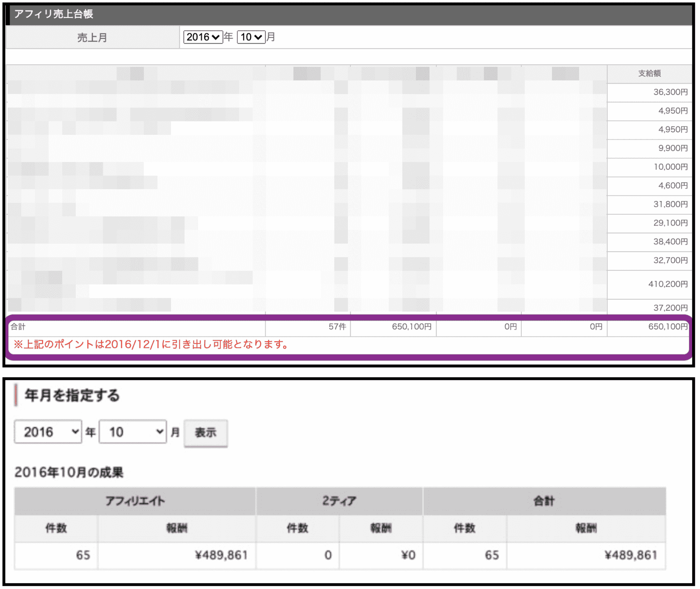Image resolution: width=700 pixels, height=589 pixels.
Task: Click the 2016年10月の成果 heading
Action: click(x=69, y=472)
